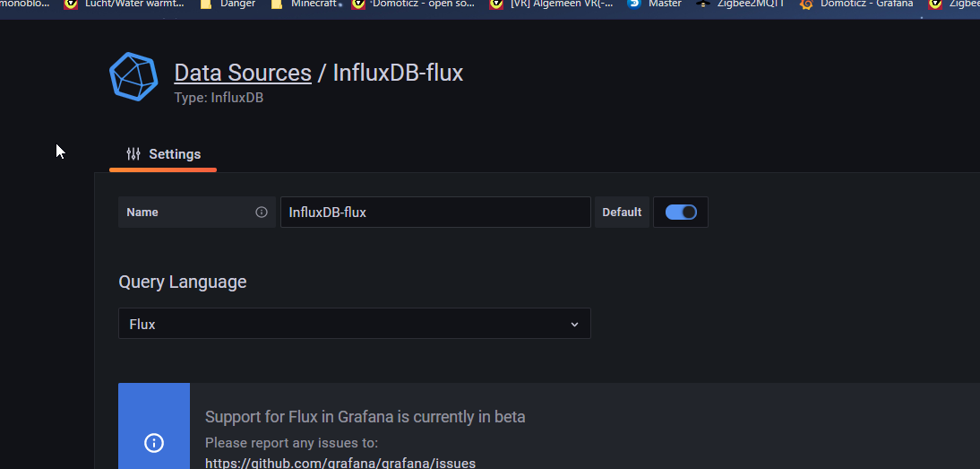Image resolution: width=980 pixels, height=469 pixels.
Task: Open the Master bookmark
Action: (x=654, y=4)
